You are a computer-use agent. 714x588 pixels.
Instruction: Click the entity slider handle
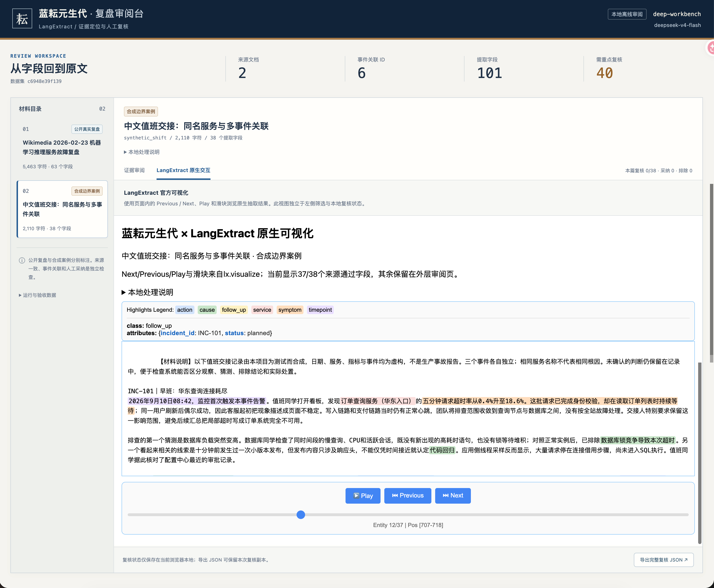coord(301,515)
